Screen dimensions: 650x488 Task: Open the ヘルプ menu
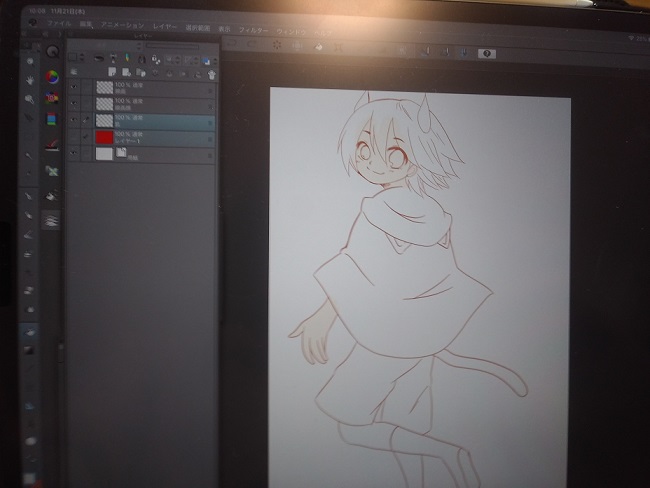click(323, 33)
